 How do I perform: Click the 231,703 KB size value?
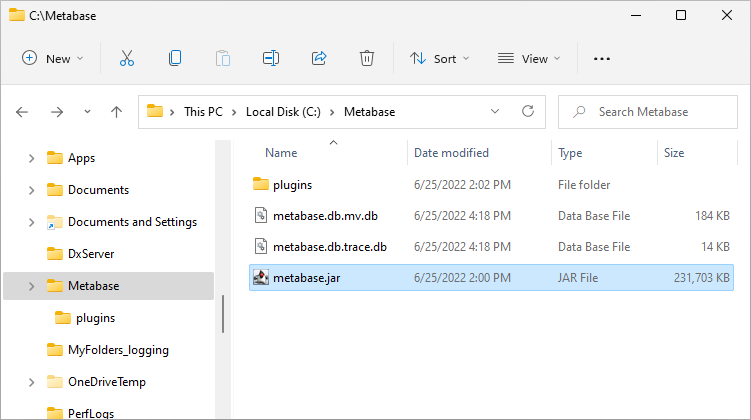coord(702,278)
